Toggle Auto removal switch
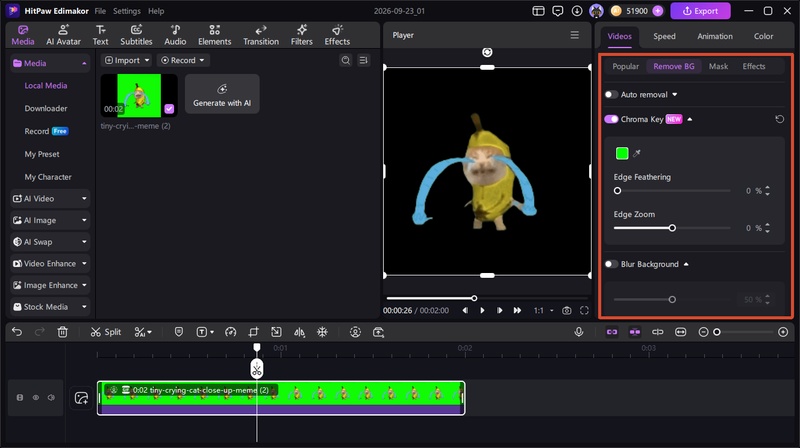800x448 pixels. 611,94
